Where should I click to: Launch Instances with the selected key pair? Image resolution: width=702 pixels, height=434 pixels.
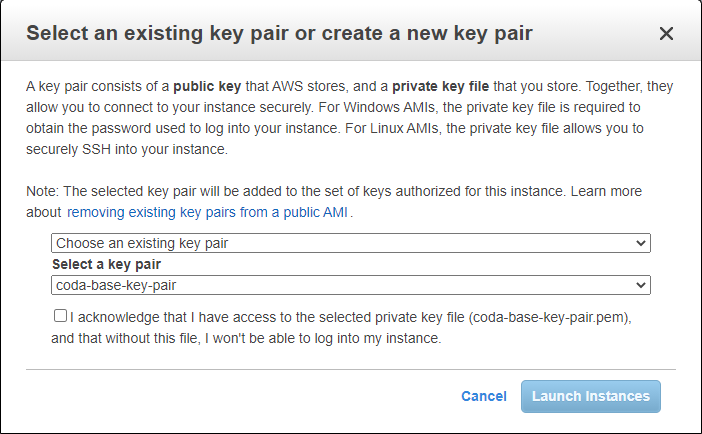tap(591, 396)
